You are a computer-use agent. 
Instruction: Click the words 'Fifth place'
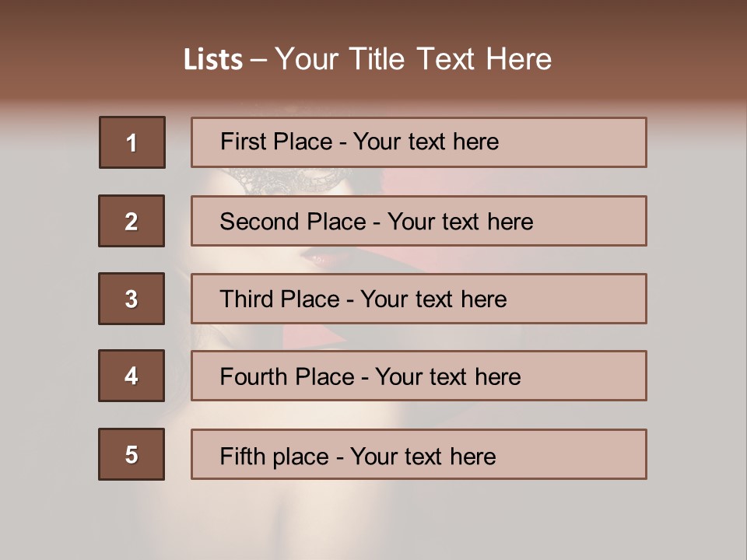coord(274,457)
